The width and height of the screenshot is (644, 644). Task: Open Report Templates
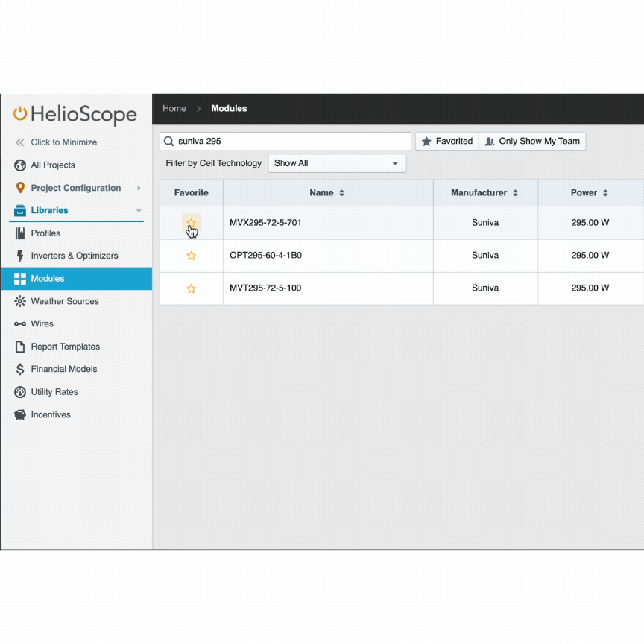pyautogui.click(x=66, y=347)
